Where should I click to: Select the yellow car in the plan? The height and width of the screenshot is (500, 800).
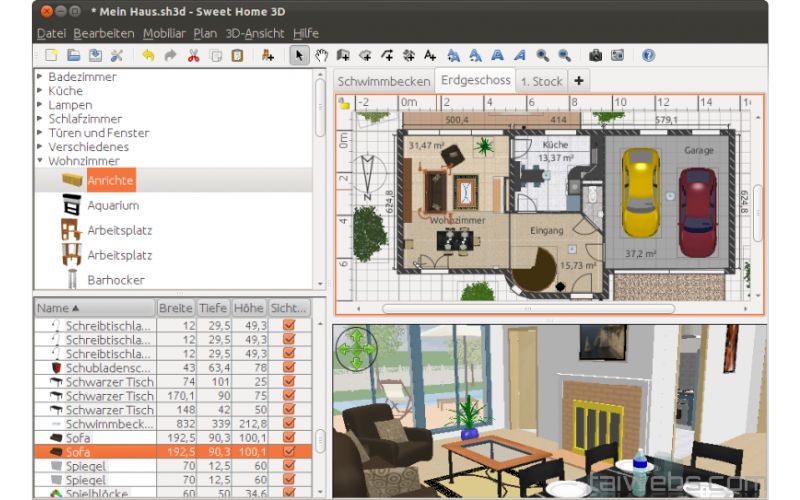pyautogui.click(x=640, y=193)
